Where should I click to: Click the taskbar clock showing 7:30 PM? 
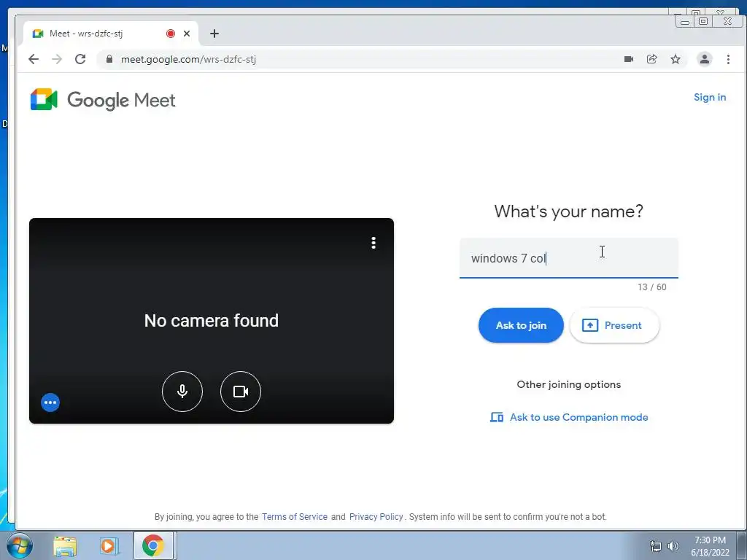710,546
